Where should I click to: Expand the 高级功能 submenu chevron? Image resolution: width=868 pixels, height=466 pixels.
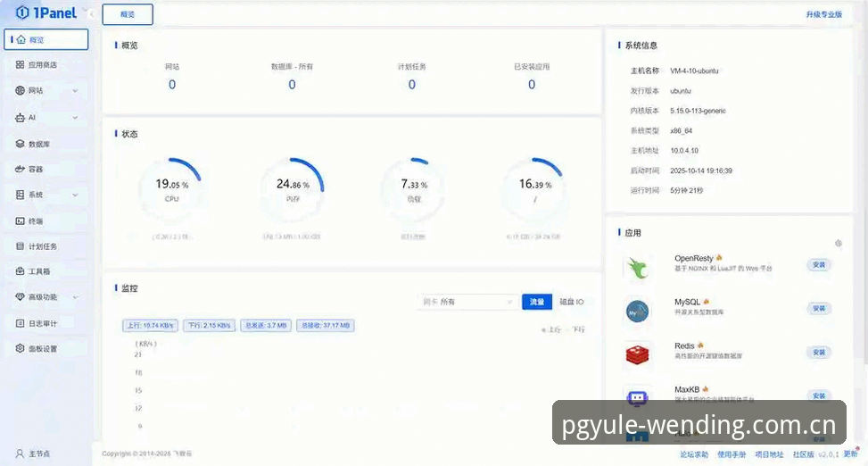[75, 297]
